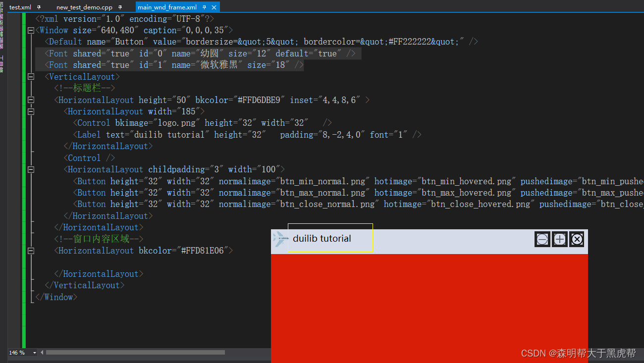Click the btn_max_normal.png Button line
The height and width of the screenshot is (363, 644).
tap(358, 193)
